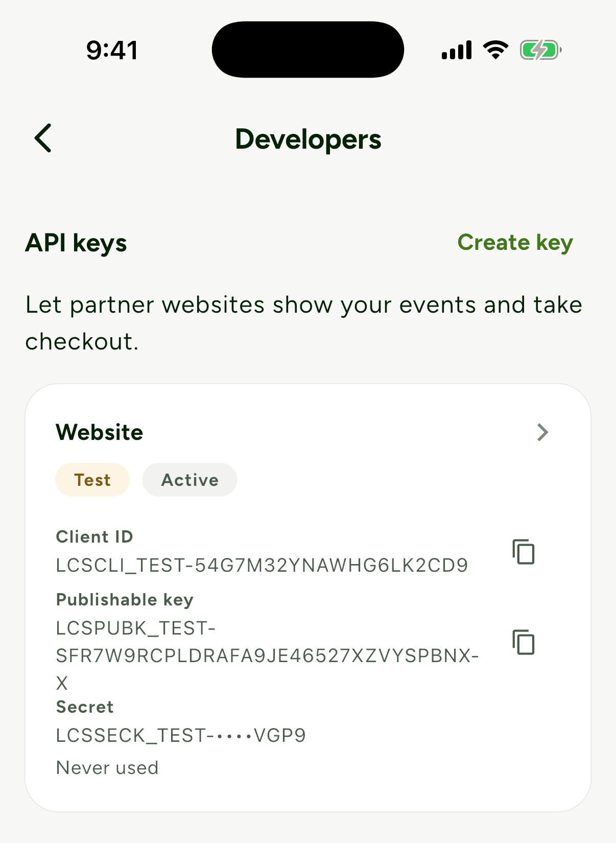Tap the Wi-Fi status icon
Viewport: 616px width, 843px height.
click(x=495, y=50)
